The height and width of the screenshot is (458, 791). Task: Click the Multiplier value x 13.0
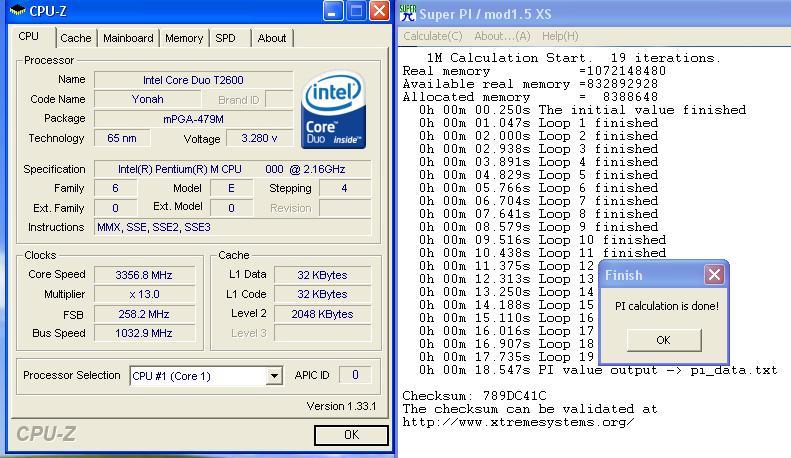[144, 294]
